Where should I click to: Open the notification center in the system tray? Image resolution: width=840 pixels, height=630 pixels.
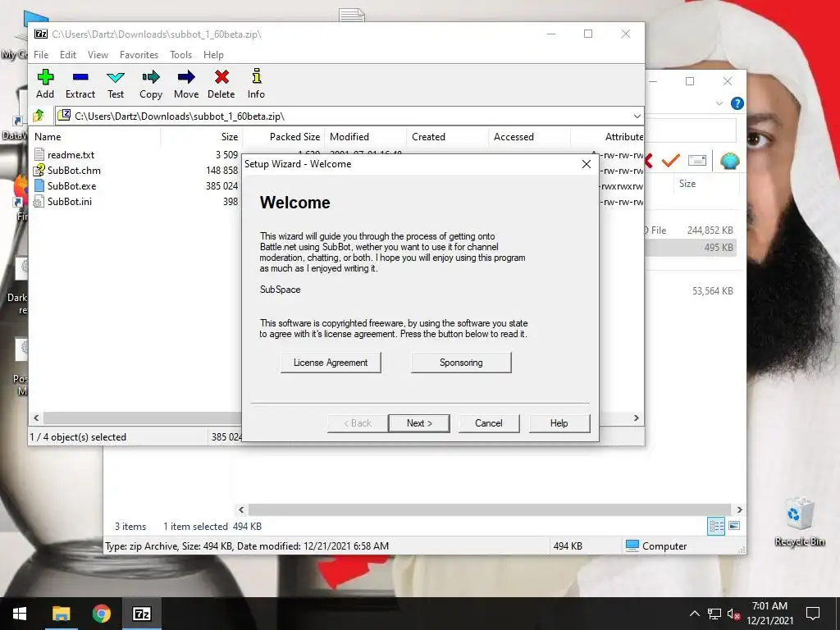click(813, 614)
